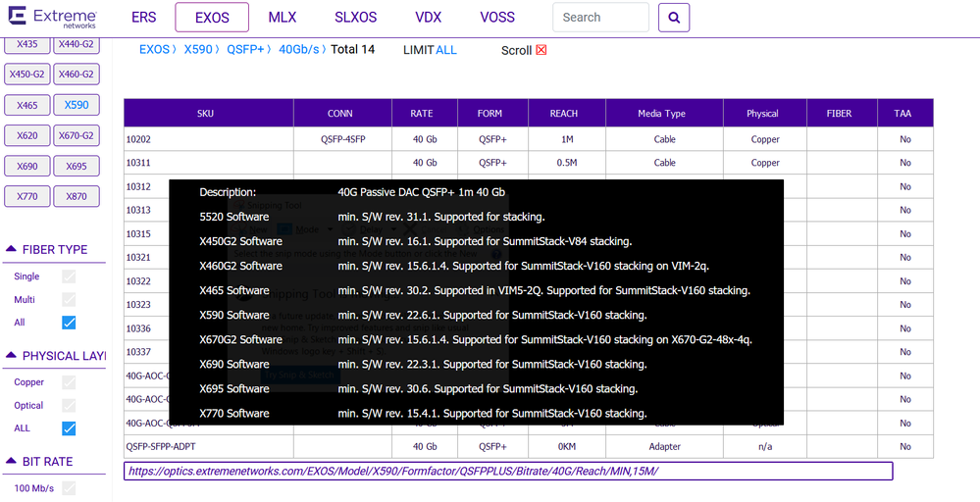The width and height of the screenshot is (980, 502).
Task: Focus the Search input field
Action: click(x=600, y=18)
